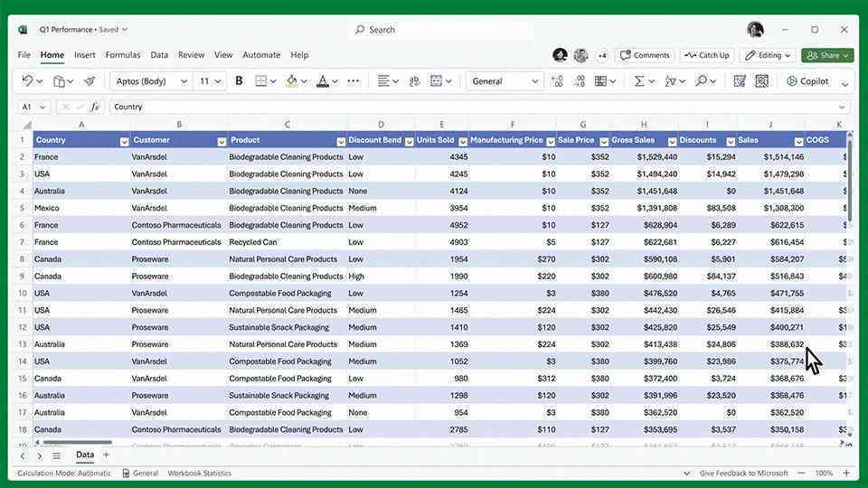Open the File menu

[24, 55]
